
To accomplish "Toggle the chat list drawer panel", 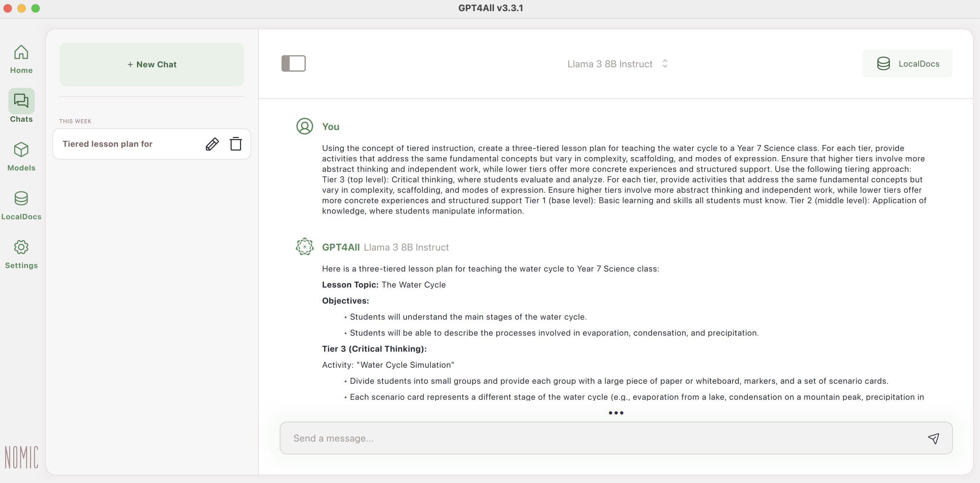I will (293, 63).
